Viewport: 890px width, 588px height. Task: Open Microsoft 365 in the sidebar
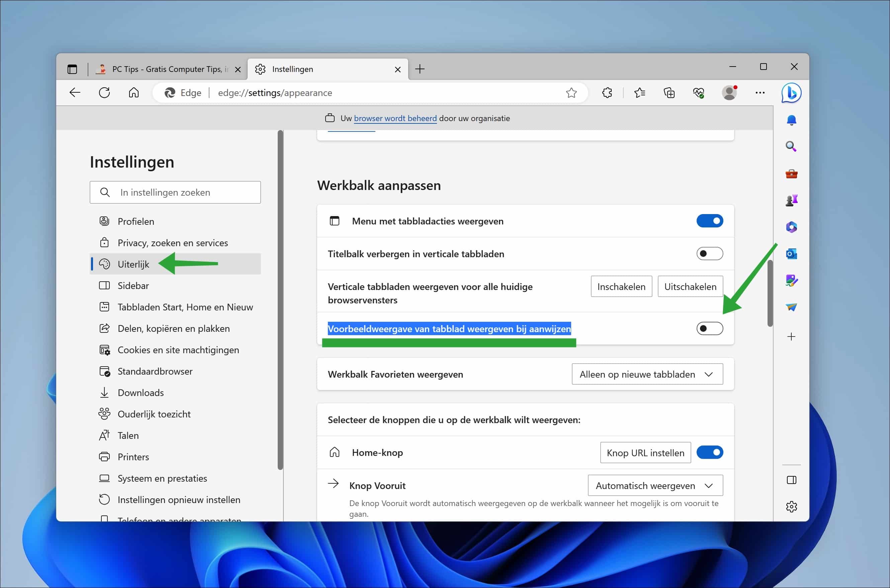click(x=791, y=227)
